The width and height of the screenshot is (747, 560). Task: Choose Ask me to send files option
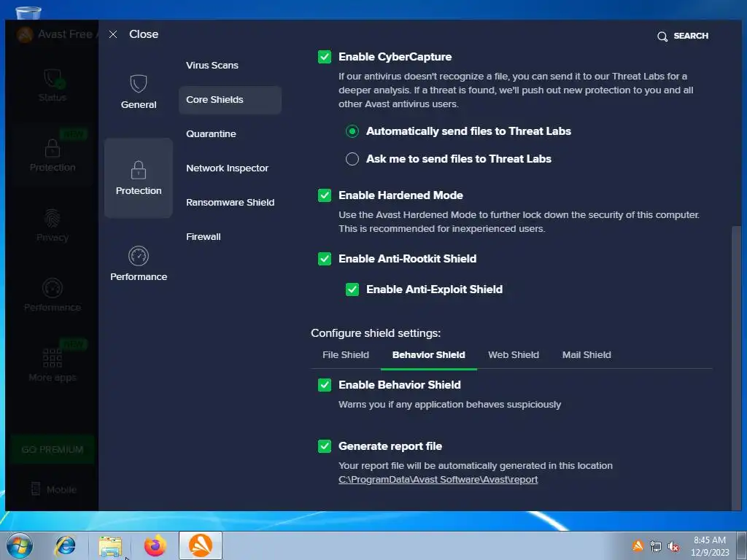(352, 158)
